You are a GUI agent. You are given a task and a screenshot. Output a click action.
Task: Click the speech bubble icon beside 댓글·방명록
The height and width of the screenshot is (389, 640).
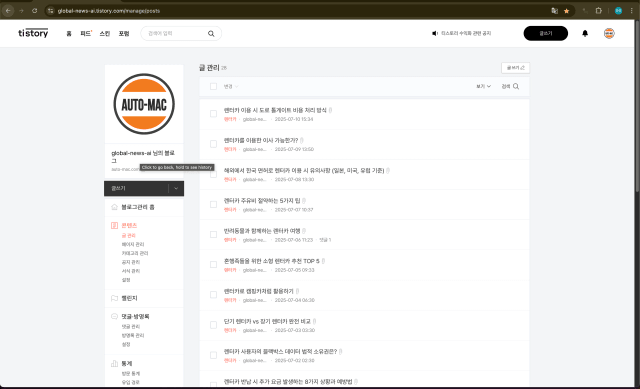(115, 316)
